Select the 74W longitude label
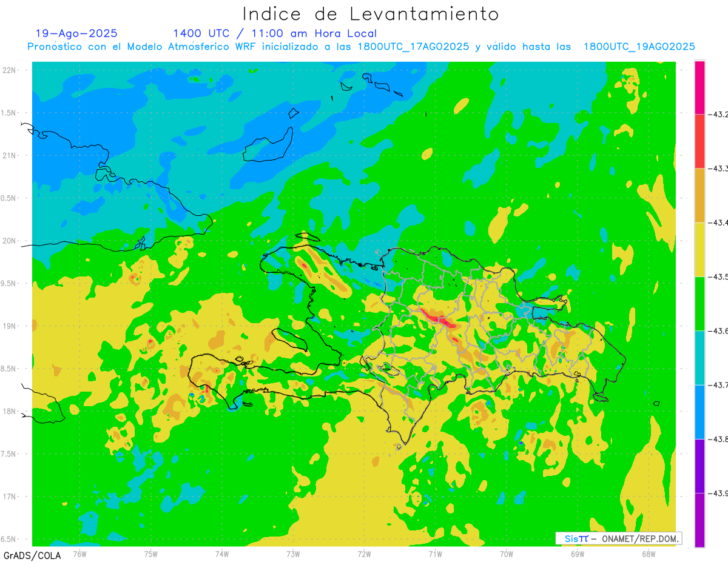Viewport: 728px width, 562px height. click(x=222, y=554)
